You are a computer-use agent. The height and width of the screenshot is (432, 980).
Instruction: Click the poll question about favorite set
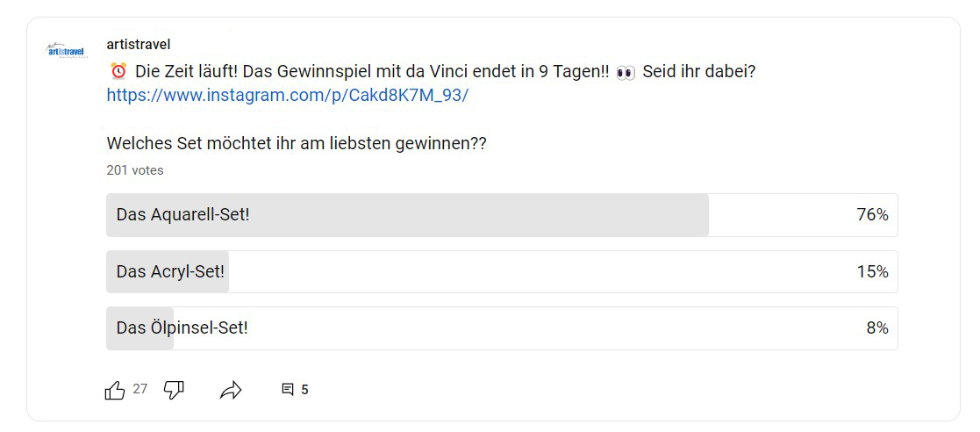point(296,143)
